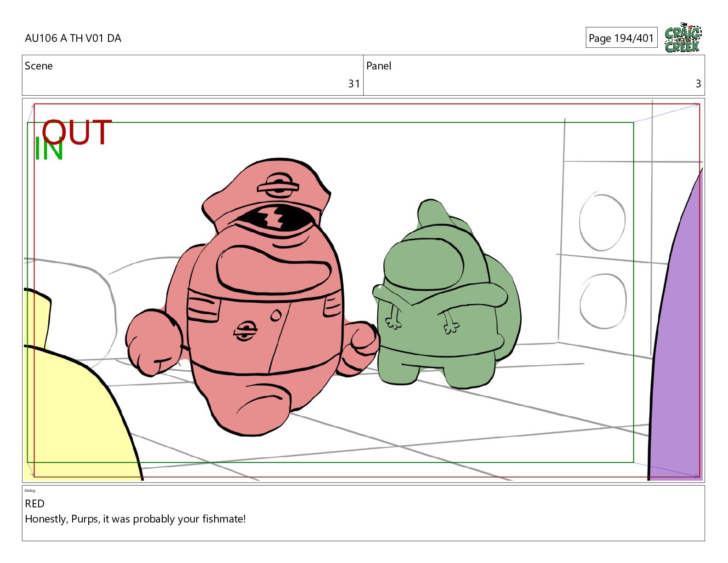Screen dimensions: 728x563
Task: Click the header text 'AU106 A TH V01 DA'
Action: click(x=73, y=38)
